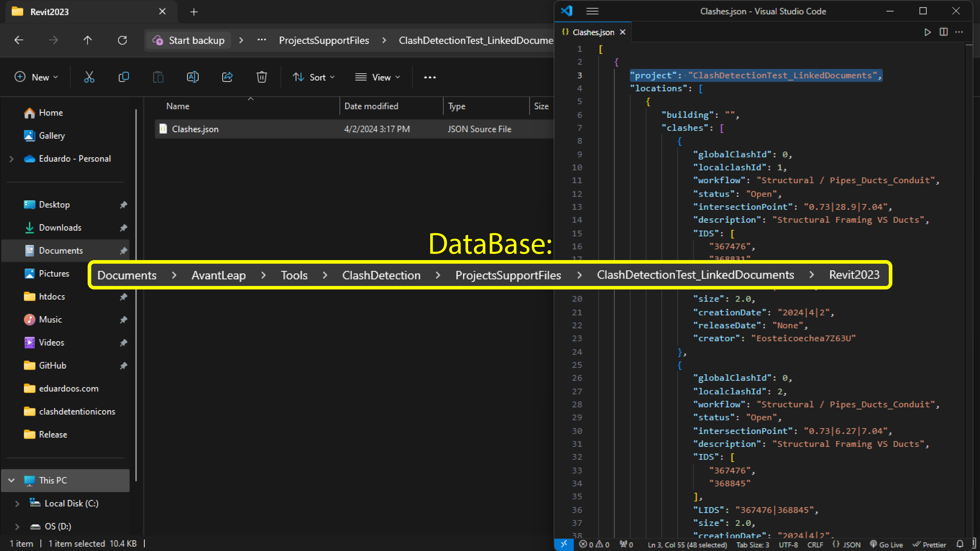Click the Cut scissors icon
The height and width of the screenshot is (551, 980).
89,77
